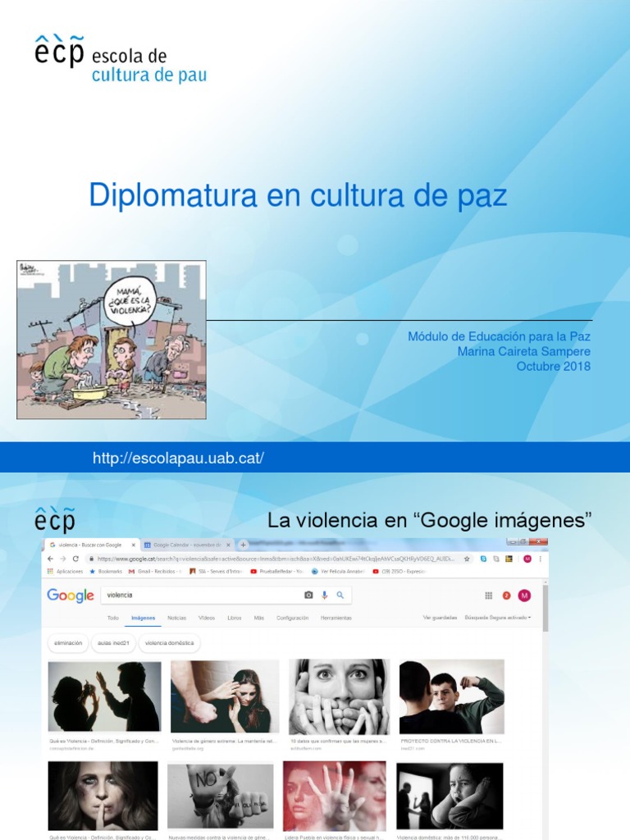Open the Google account avatar M
This screenshot has width=630, height=840.
click(524, 596)
